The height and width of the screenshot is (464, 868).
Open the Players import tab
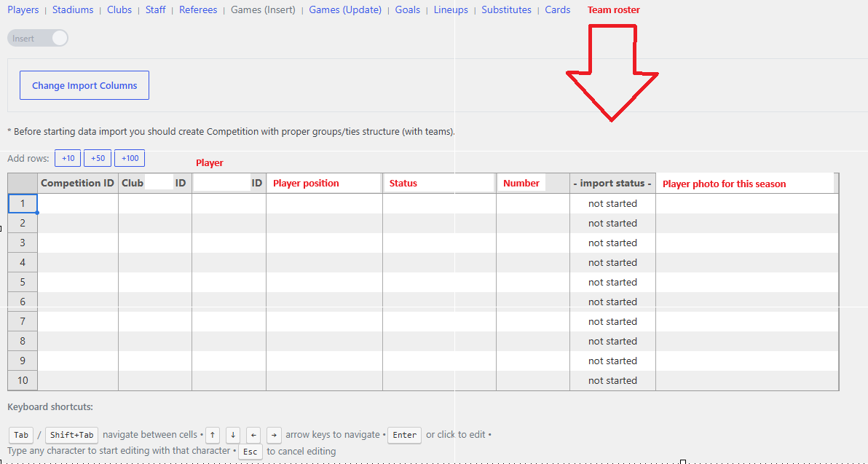[x=23, y=10]
